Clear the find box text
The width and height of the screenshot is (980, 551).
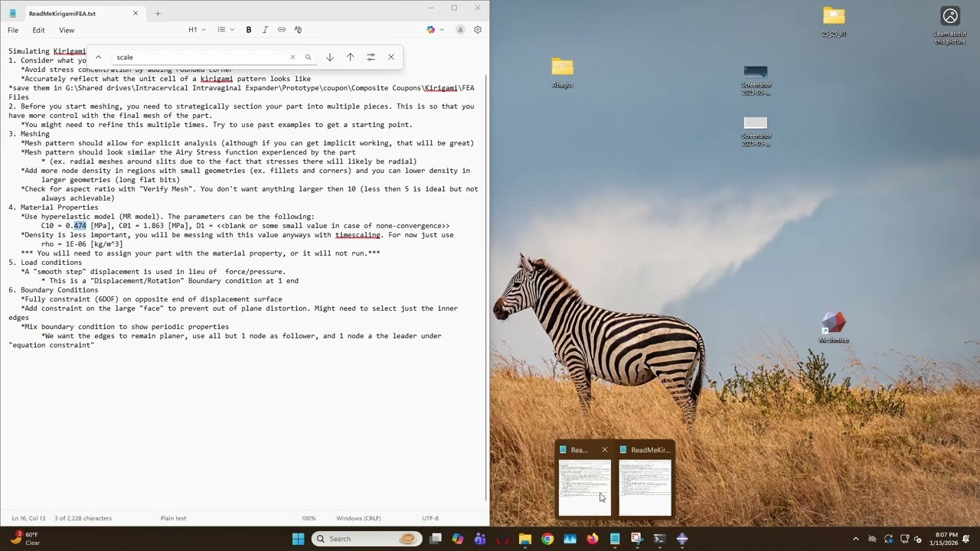point(292,57)
